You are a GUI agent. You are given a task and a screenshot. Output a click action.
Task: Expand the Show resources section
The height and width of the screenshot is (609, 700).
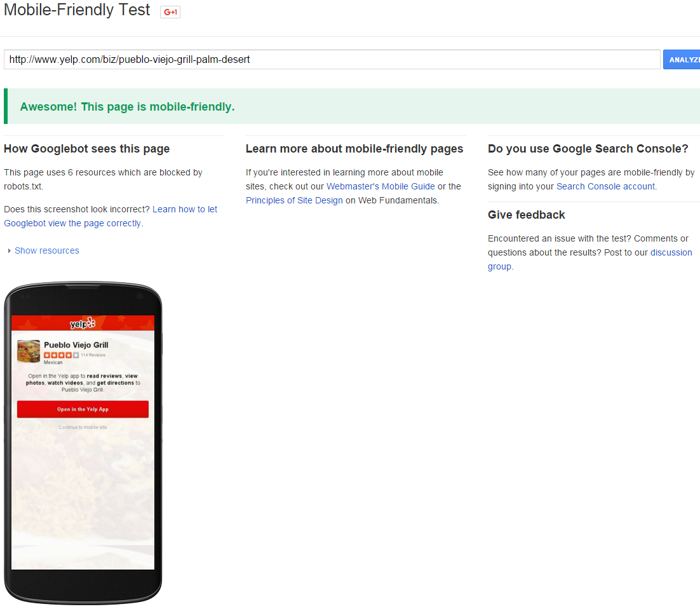(46, 250)
